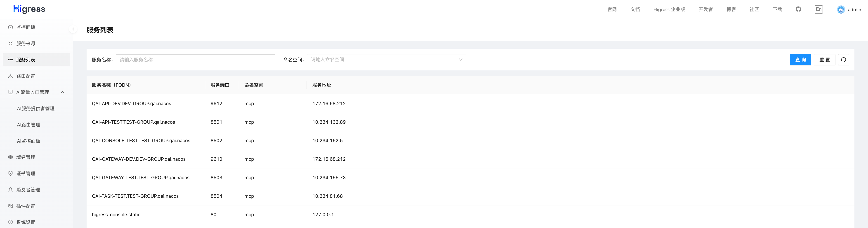The height and width of the screenshot is (228, 868).
Task: Open the 命名空间 dropdown
Action: [x=387, y=60]
